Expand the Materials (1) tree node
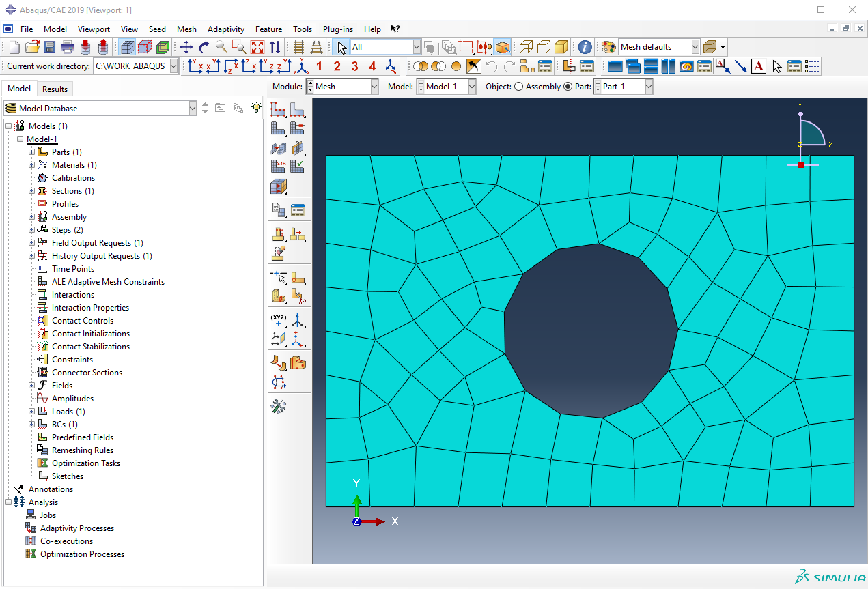 click(x=31, y=165)
